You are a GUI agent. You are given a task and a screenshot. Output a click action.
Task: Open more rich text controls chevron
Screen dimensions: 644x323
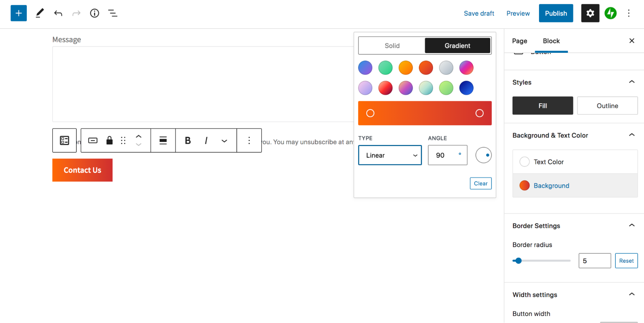coord(224,141)
